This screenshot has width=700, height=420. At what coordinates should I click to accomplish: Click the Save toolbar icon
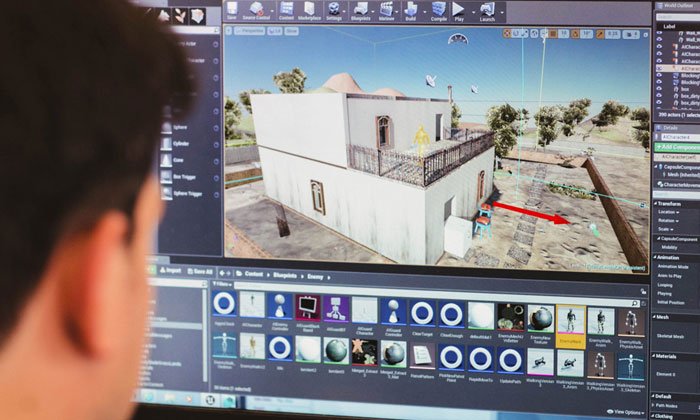[232, 11]
